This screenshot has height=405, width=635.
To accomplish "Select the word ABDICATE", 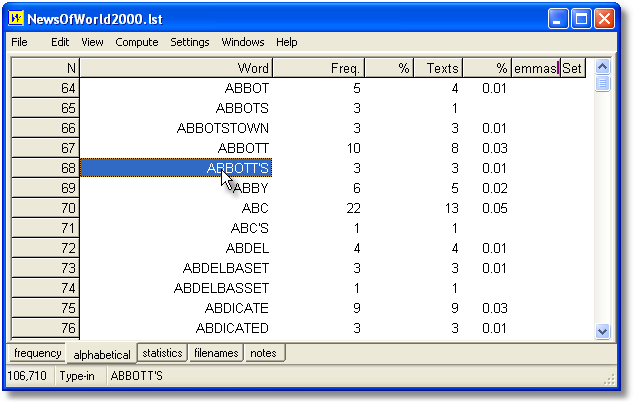I will click(237, 308).
